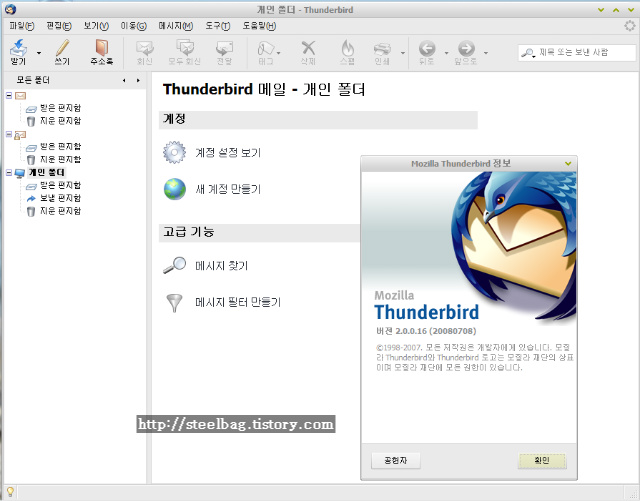Open the Print dropdown arrow
The width and height of the screenshot is (640, 501).
(x=402, y=53)
